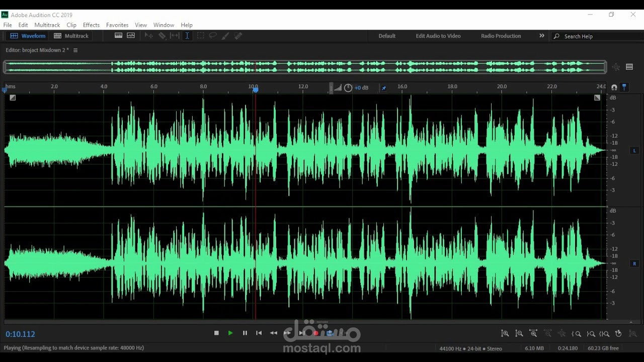Click the 6.10 MB file size status
This screenshot has height=362, width=644.
click(x=534, y=348)
